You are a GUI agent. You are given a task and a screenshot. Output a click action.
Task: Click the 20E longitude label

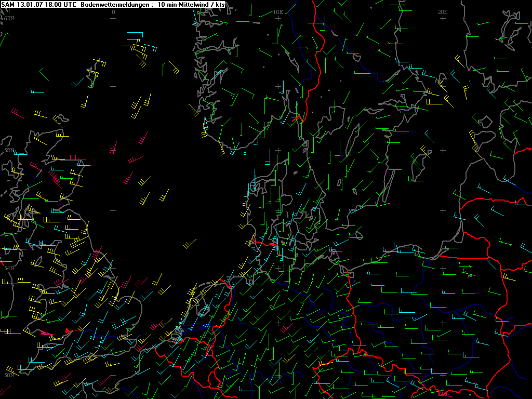[x=443, y=11]
